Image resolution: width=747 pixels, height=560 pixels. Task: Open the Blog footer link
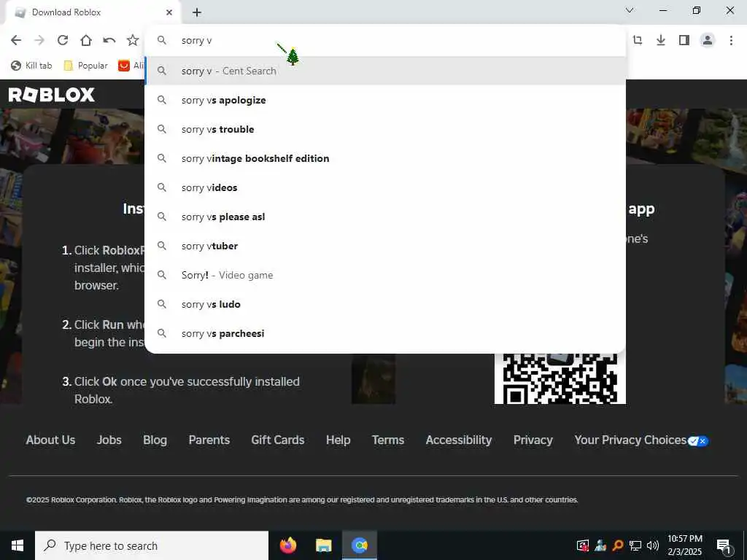click(x=155, y=440)
